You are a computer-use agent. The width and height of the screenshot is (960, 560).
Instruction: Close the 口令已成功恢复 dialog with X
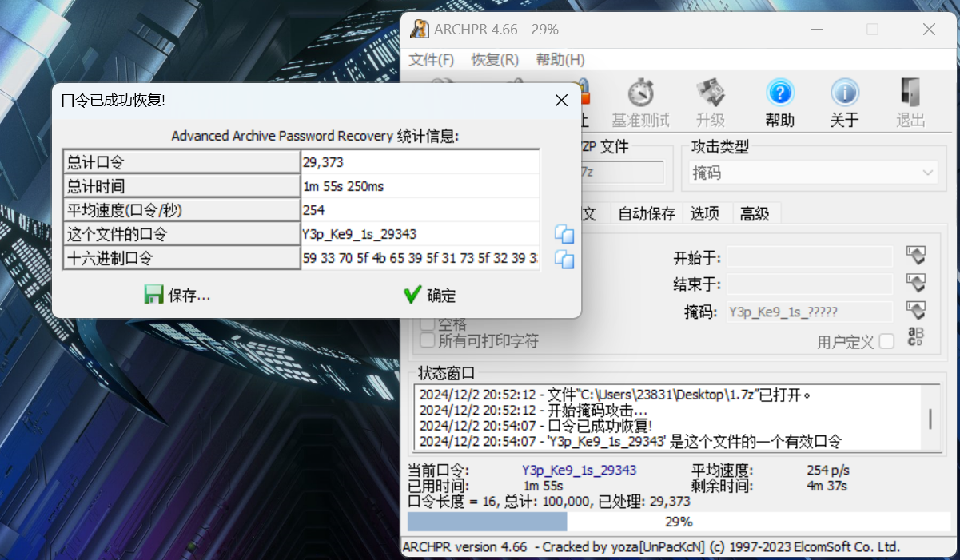561,101
